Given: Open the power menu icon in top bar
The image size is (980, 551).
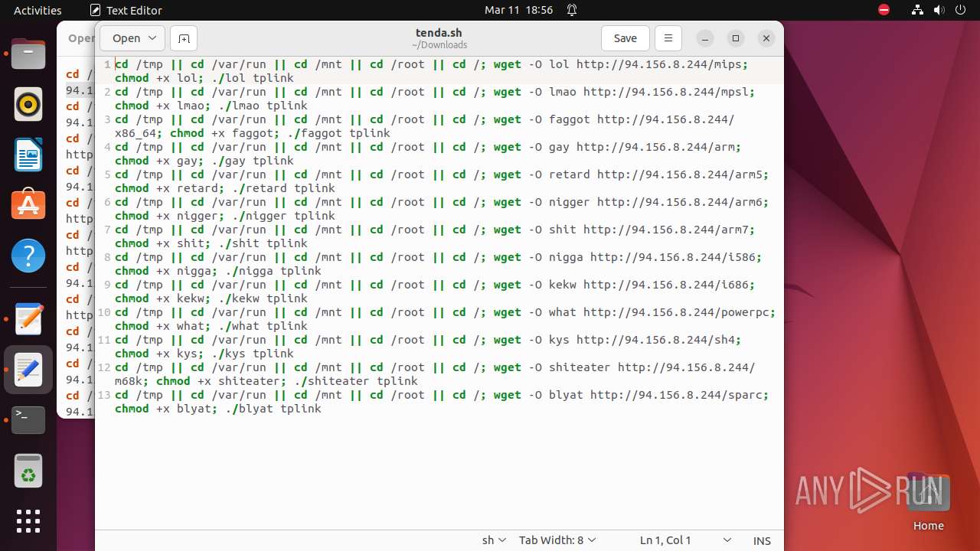Looking at the screenshot, I should 960,10.
